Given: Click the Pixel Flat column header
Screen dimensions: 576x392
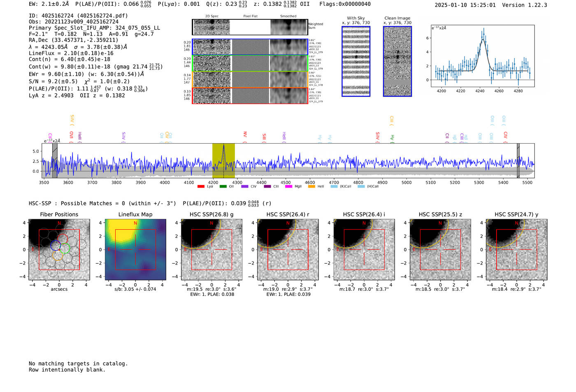Looking at the screenshot, I should pyautogui.click(x=250, y=16).
